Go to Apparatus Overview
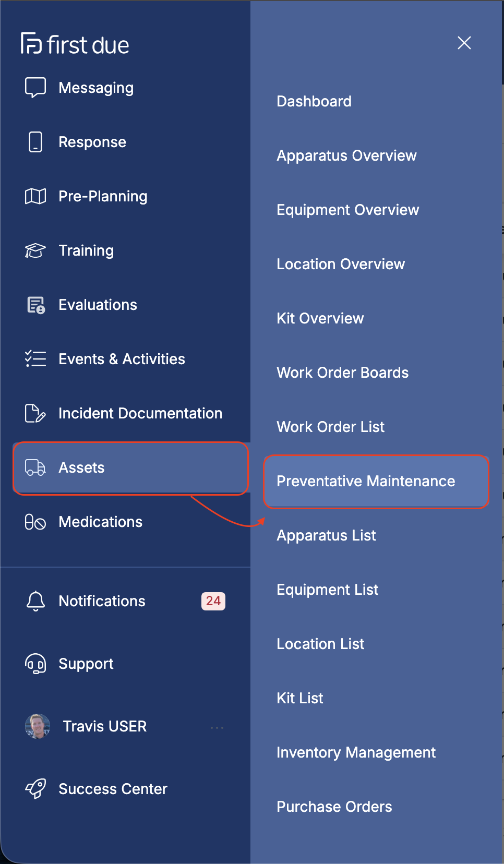The width and height of the screenshot is (504, 864). pos(346,155)
